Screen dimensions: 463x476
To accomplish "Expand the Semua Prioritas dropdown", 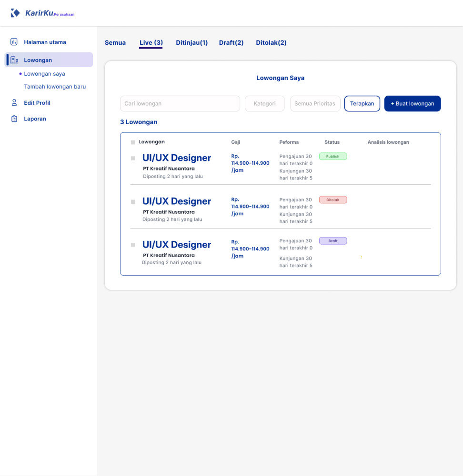I will click(315, 104).
